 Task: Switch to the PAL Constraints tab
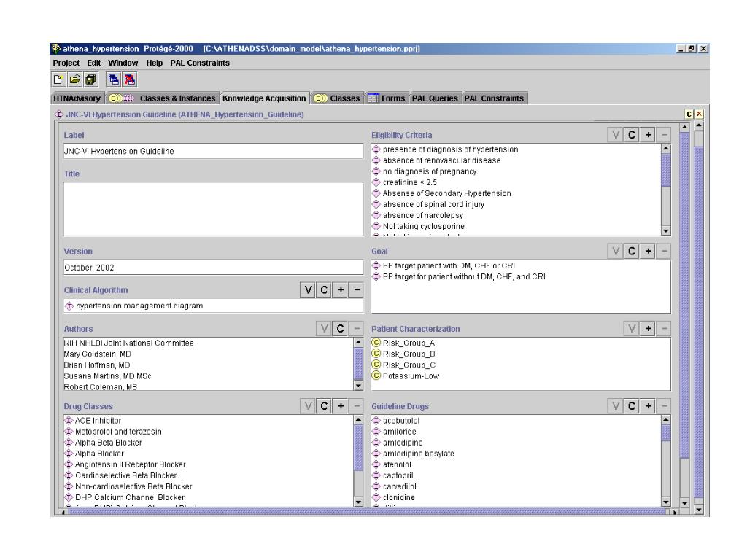[494, 98]
